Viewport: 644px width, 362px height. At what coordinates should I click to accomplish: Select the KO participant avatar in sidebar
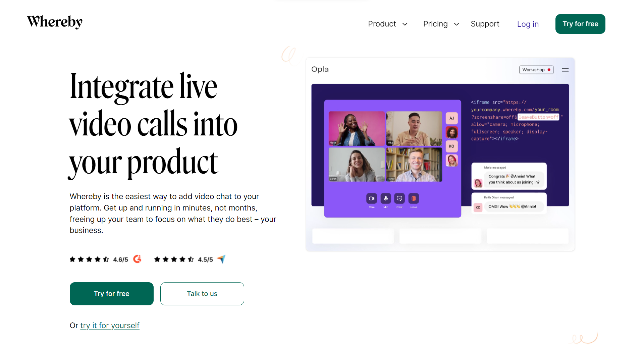452,146
